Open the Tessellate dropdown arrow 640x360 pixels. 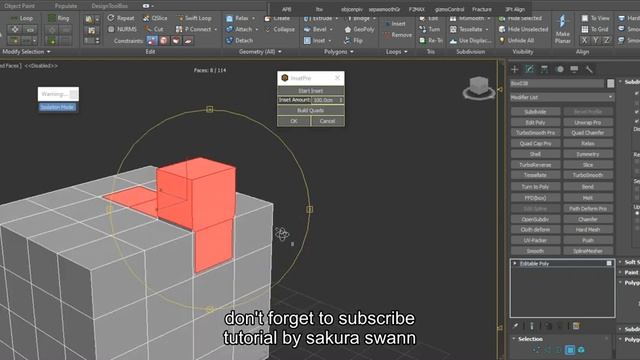click(x=487, y=29)
